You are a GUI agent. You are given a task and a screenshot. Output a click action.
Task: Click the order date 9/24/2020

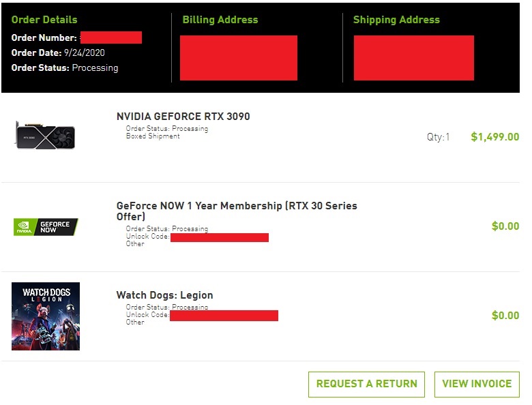(84, 52)
